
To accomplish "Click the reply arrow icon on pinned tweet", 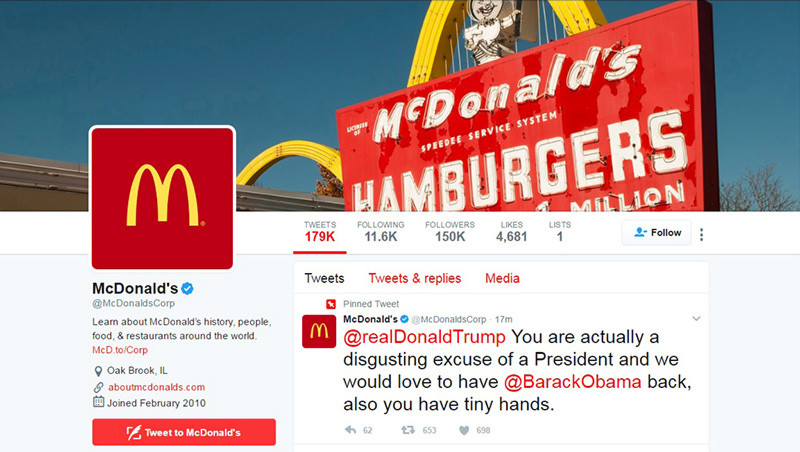I will tap(350, 430).
